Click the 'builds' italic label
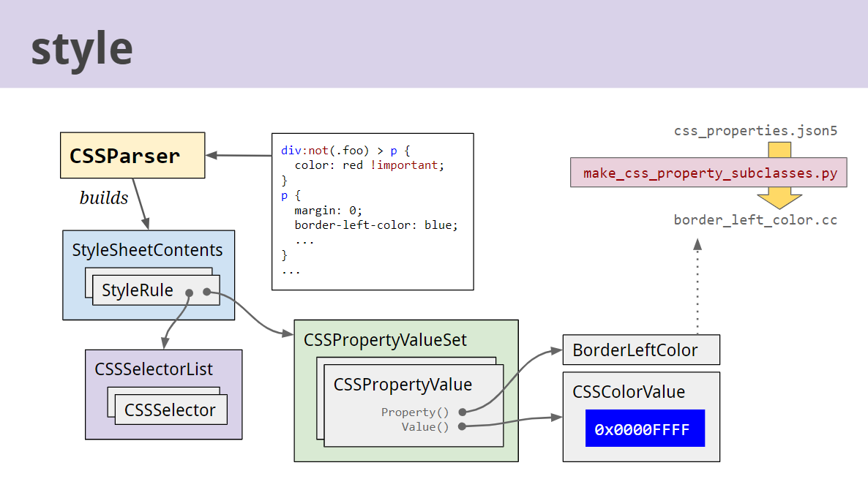This screenshot has height=479, width=868. tap(103, 198)
